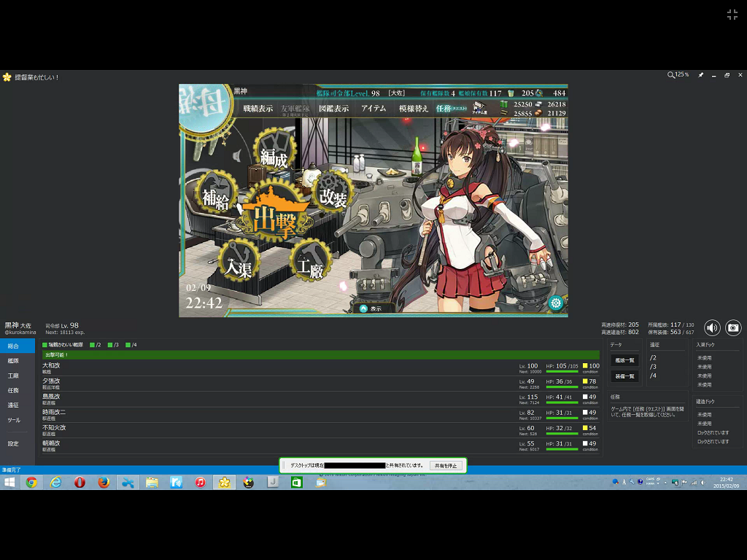The image size is (747, 560).
Task: Click the 大和改 HP 105/105 bar
Action: pos(562,371)
